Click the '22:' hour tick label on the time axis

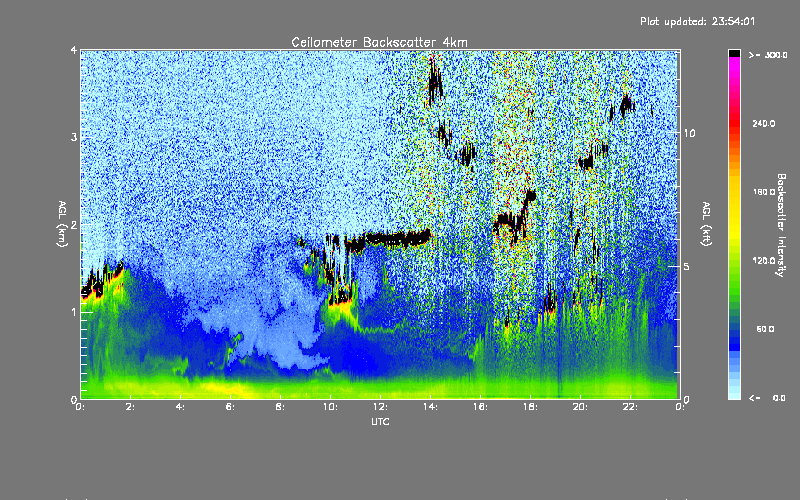click(630, 407)
